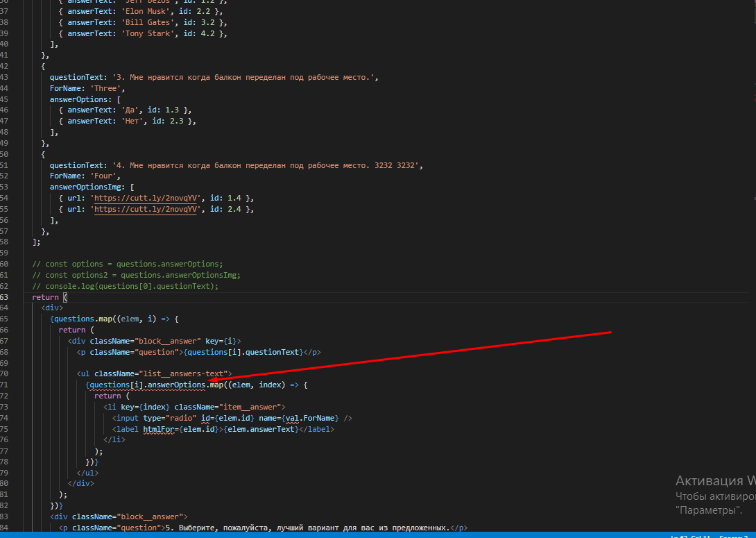
Task: Click questions.map call on line 65
Action: [83, 319]
